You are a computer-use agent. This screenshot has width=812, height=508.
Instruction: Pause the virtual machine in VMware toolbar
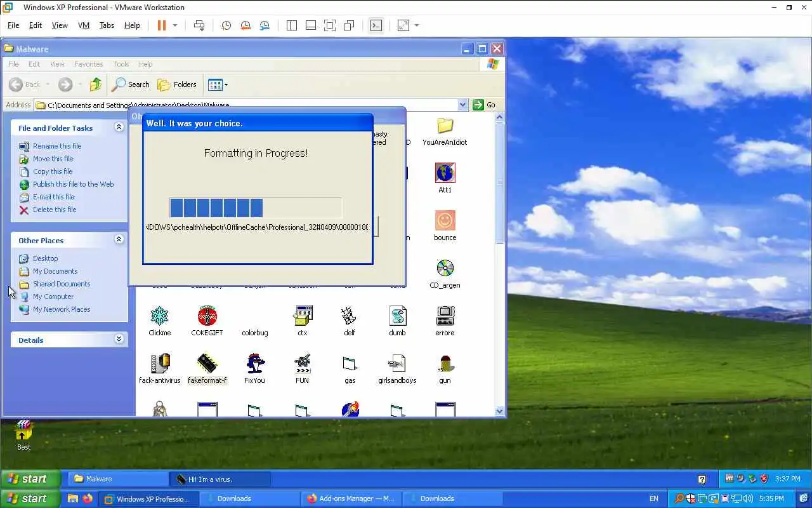tap(161, 25)
